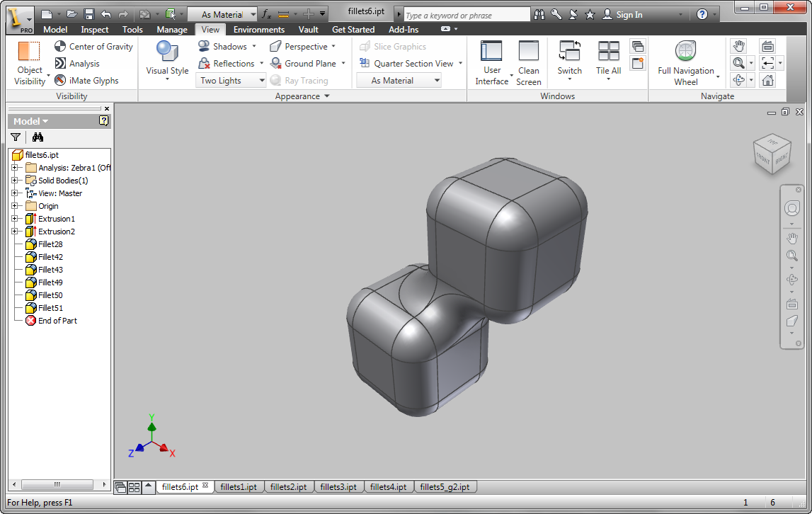Open the As Material color dropdown
This screenshot has width=812, height=514.
click(407, 81)
